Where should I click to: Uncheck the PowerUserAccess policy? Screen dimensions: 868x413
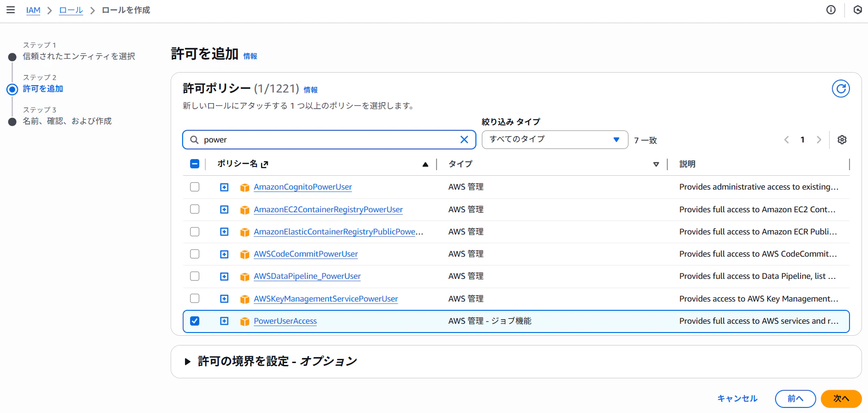tap(195, 321)
